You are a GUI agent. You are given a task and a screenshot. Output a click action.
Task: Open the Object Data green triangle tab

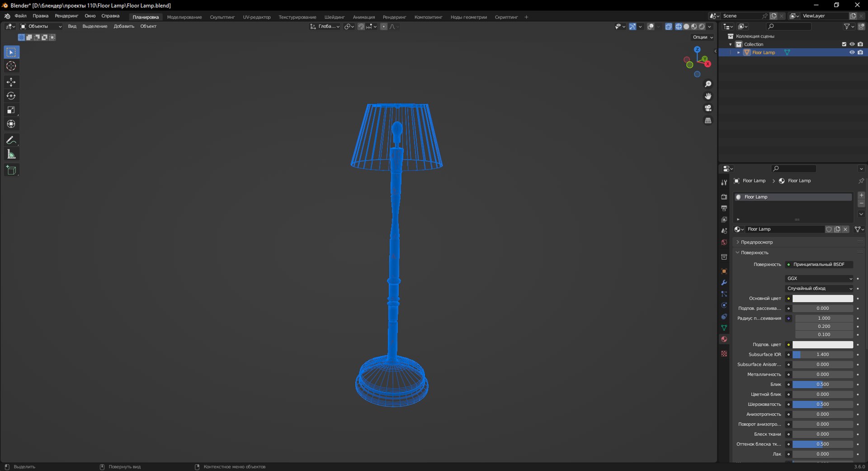tap(724, 328)
